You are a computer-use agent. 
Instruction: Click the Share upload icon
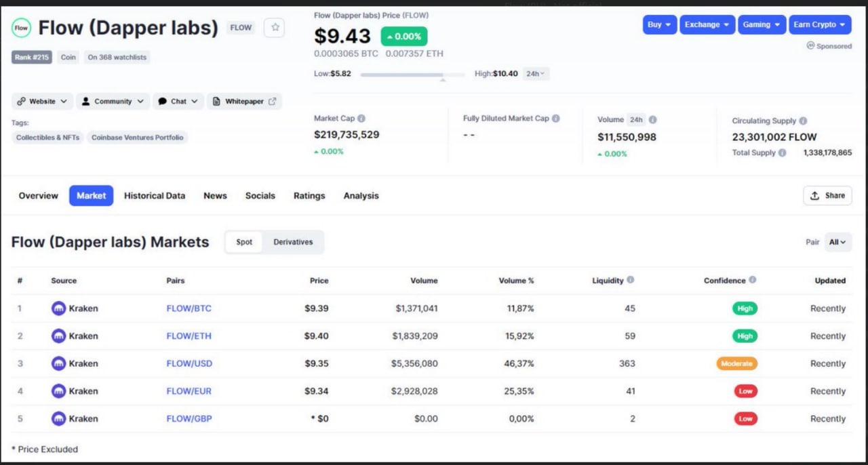[x=815, y=195]
